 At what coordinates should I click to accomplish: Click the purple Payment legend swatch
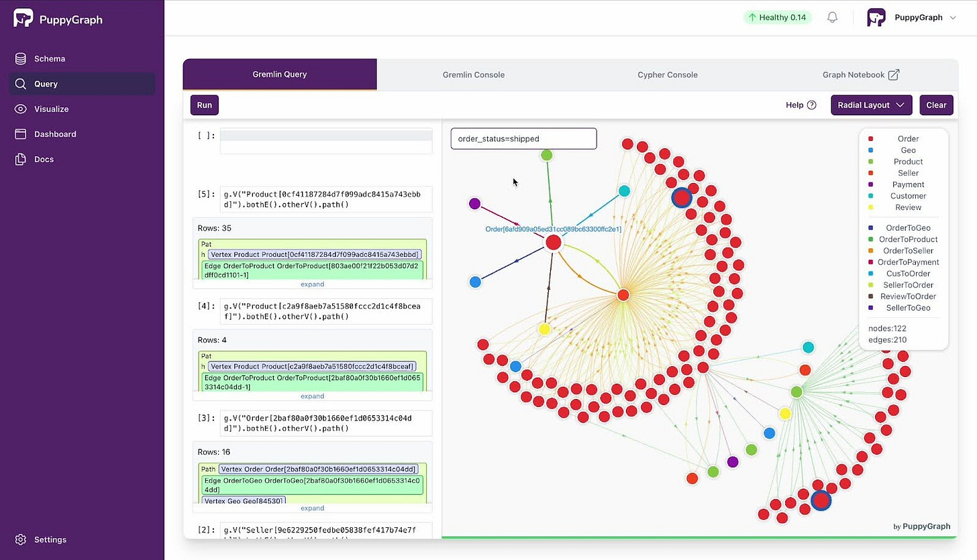tap(871, 184)
